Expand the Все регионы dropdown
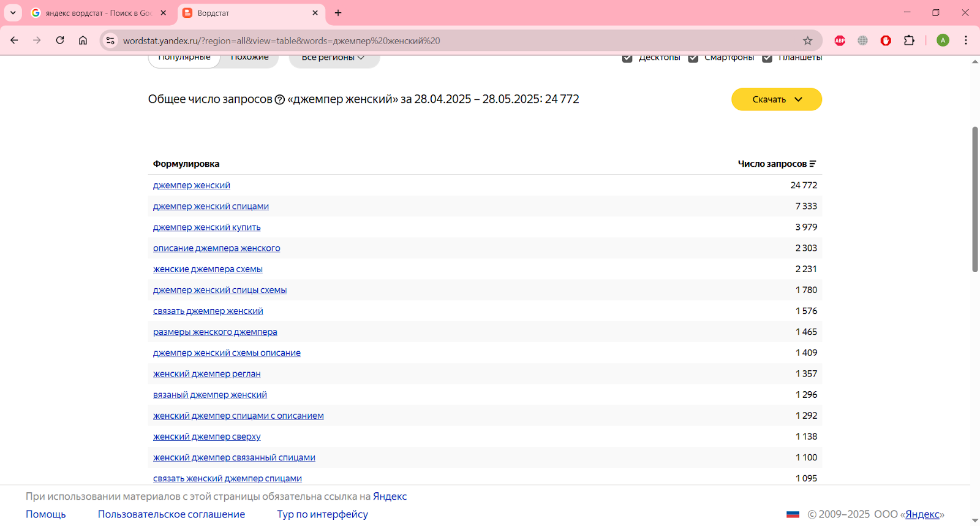This screenshot has height=526, width=980. coord(334,58)
